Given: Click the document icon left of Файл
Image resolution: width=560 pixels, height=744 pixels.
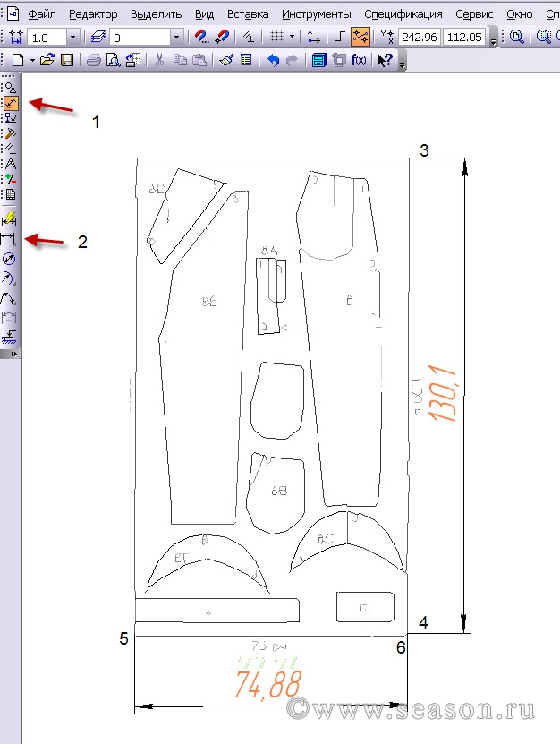Looking at the screenshot, I should tap(13, 13).
